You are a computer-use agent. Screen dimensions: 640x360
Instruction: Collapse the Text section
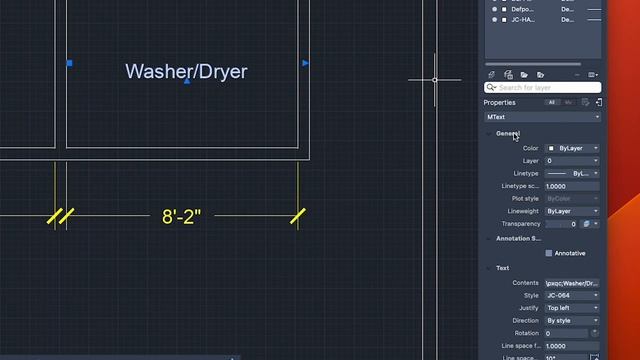pos(489,268)
